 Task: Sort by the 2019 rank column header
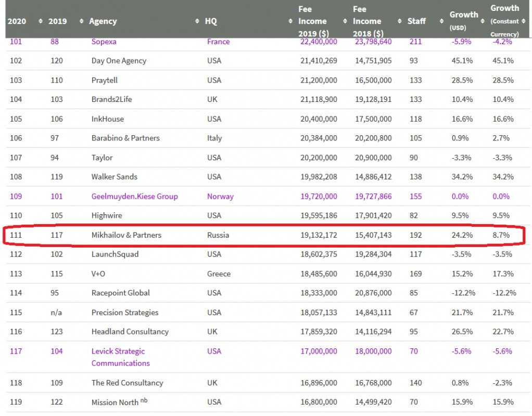[58, 21]
